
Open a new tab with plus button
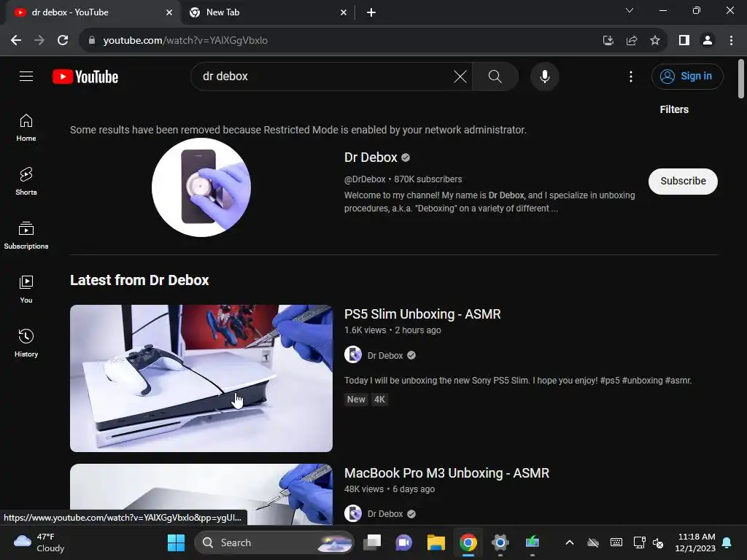371,12
